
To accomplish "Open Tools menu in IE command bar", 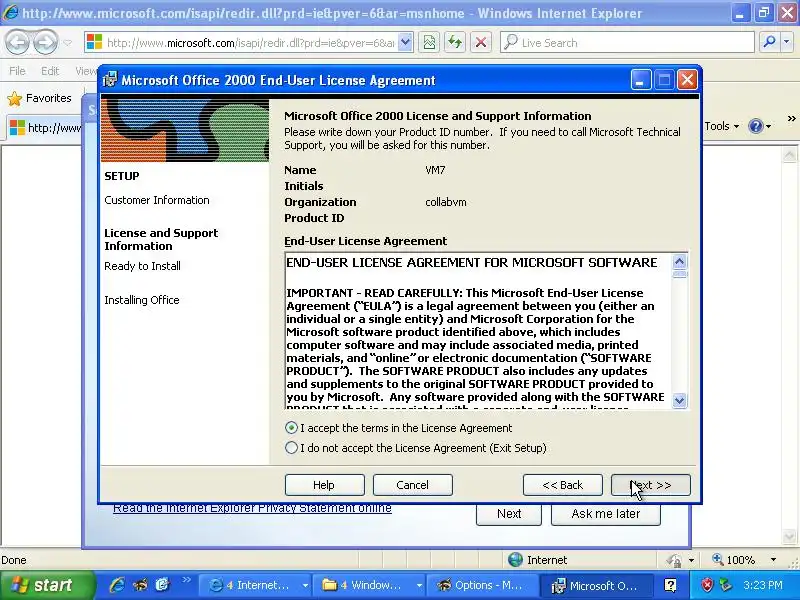I will click(x=721, y=126).
